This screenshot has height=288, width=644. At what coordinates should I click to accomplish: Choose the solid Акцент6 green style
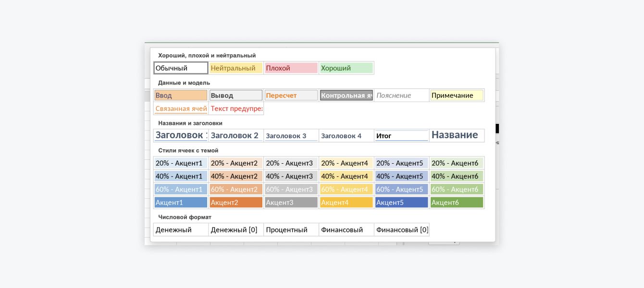(x=457, y=203)
